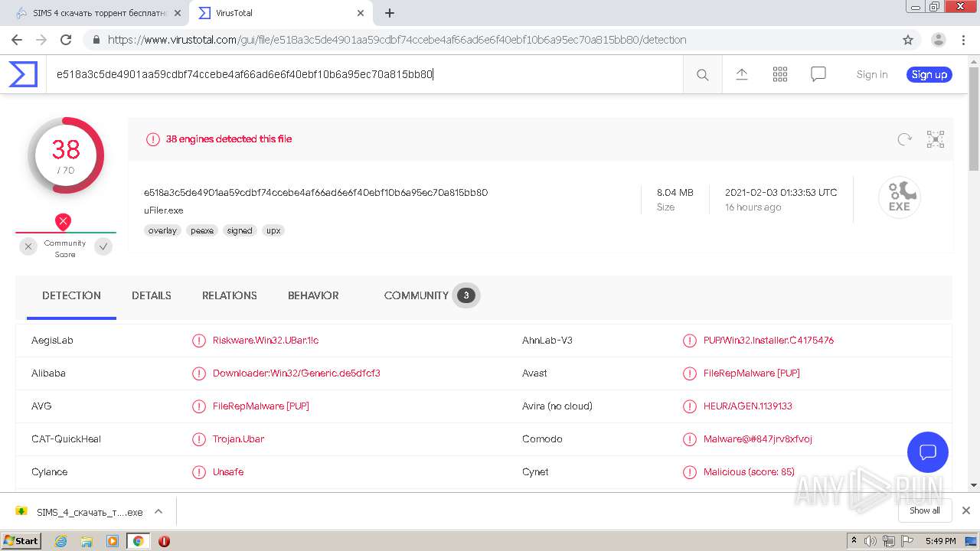Reload the page

[x=66, y=40]
